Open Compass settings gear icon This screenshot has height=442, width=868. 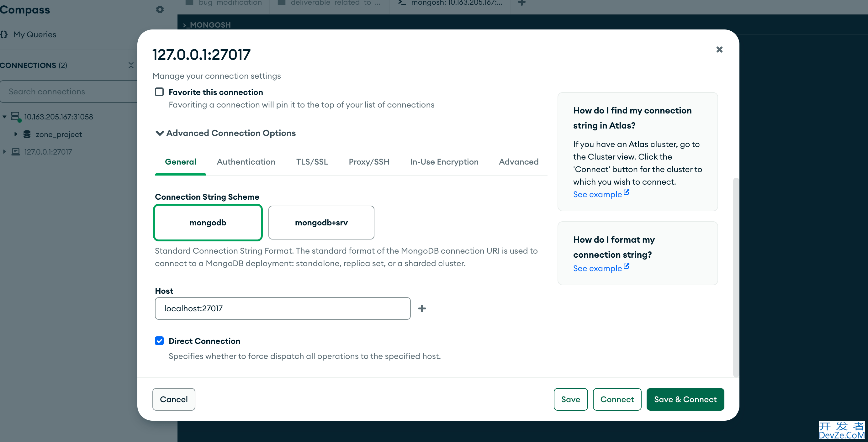[160, 9]
